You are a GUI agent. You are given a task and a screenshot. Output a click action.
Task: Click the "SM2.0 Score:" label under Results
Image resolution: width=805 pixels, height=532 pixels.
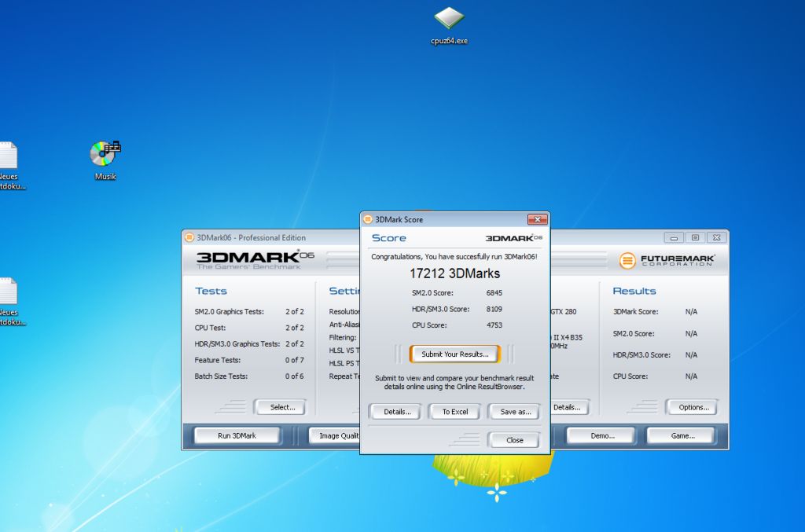pos(634,333)
